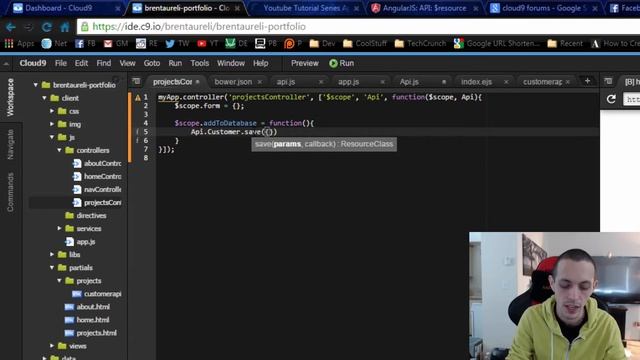Open the View menu

click(x=127, y=63)
